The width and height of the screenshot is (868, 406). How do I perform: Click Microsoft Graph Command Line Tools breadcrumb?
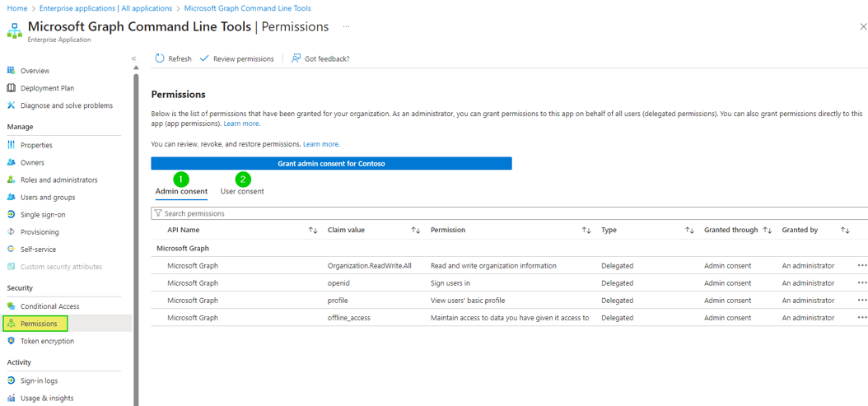pos(247,8)
